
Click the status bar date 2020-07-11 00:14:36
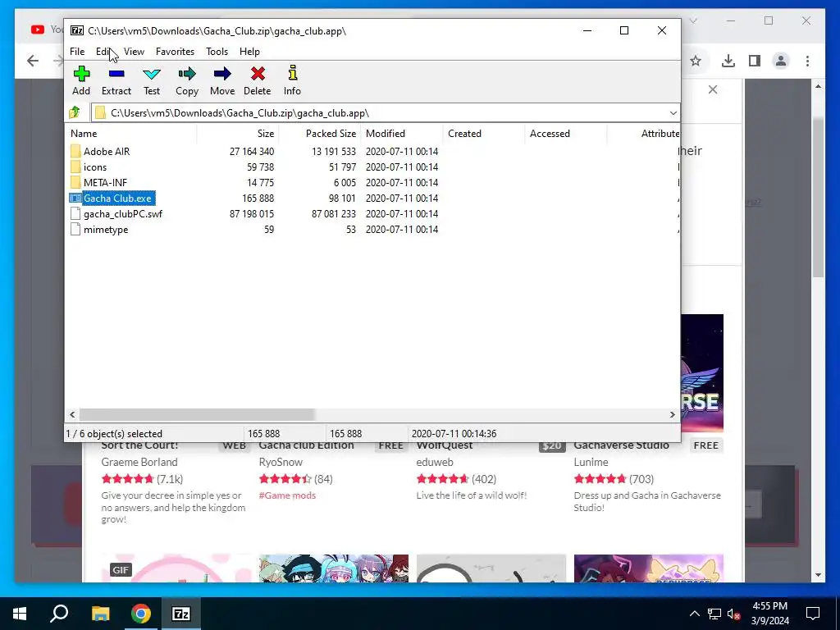pos(454,433)
